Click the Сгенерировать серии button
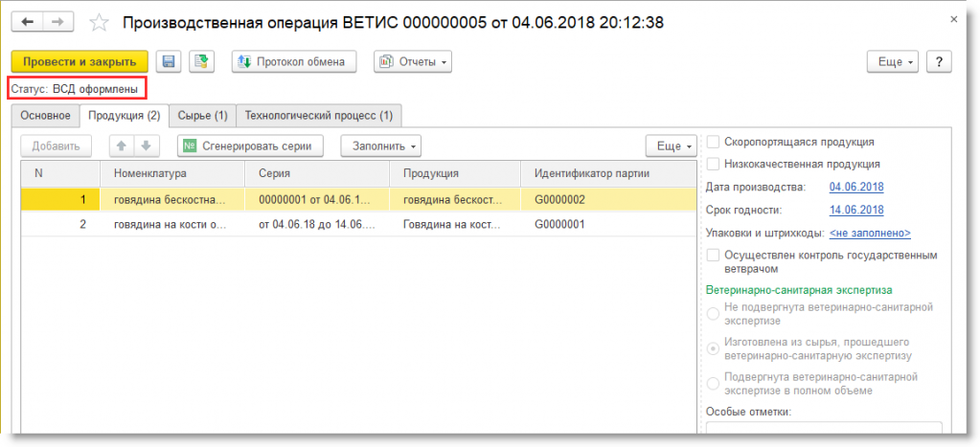Viewport: 980px width, 447px height. coord(250,146)
